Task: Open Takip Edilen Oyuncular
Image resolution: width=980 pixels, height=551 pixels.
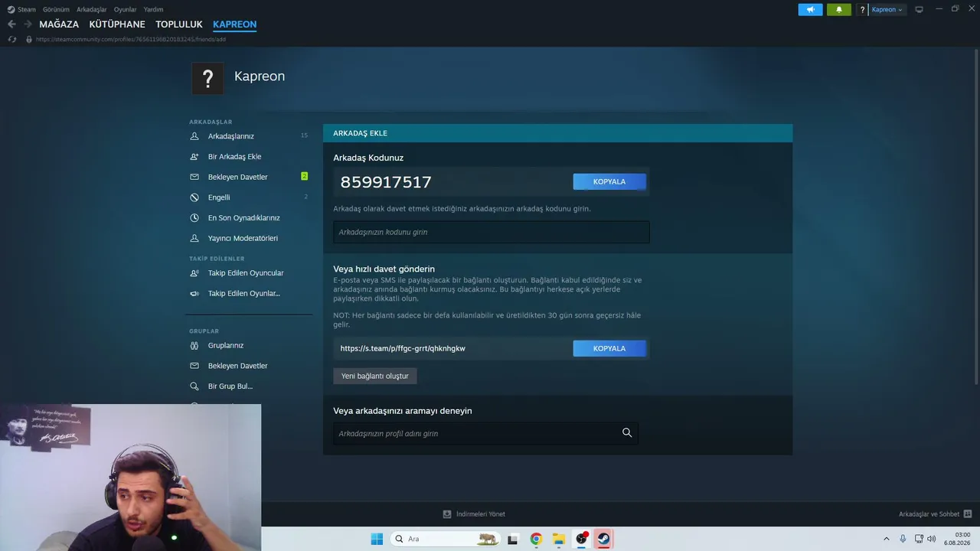Action: point(246,273)
